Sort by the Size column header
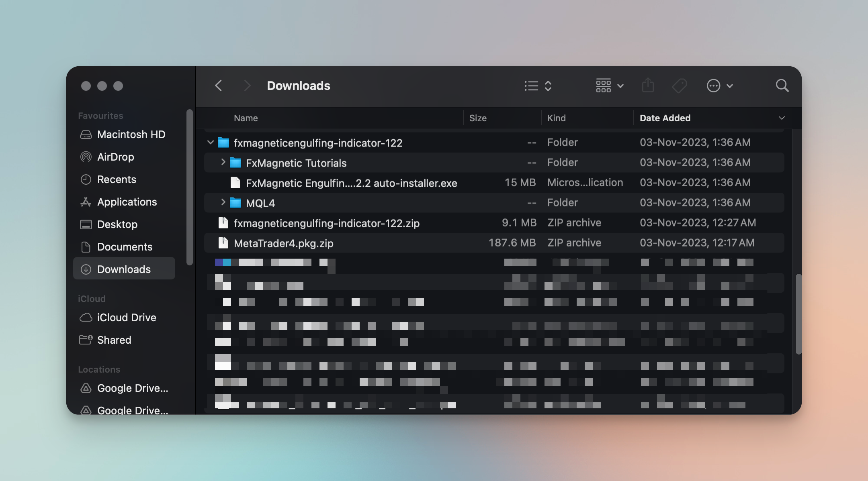Screen dimensions: 868x481 click(x=478, y=118)
